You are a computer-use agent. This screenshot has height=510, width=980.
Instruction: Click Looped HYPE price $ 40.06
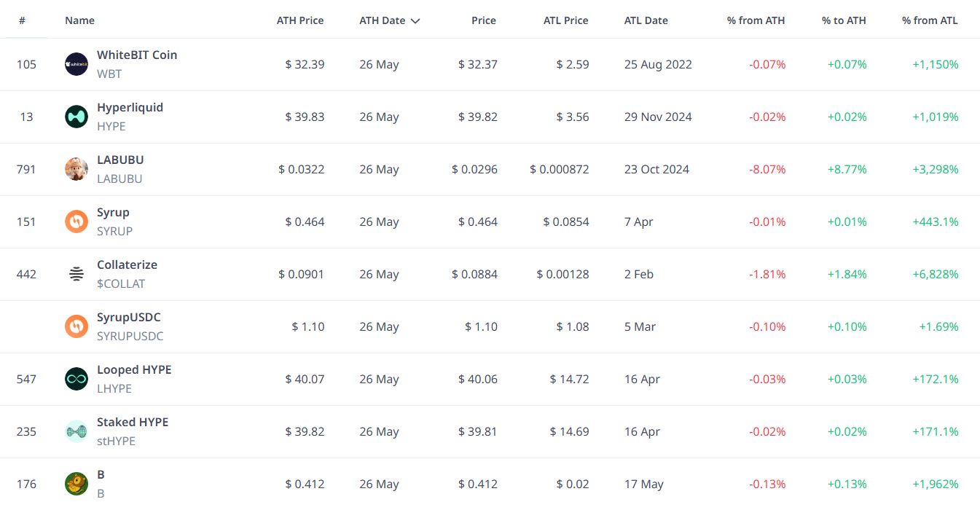[478, 379]
